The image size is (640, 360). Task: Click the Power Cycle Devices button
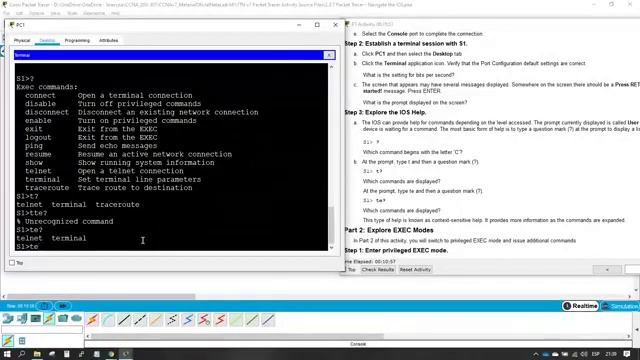44,306
